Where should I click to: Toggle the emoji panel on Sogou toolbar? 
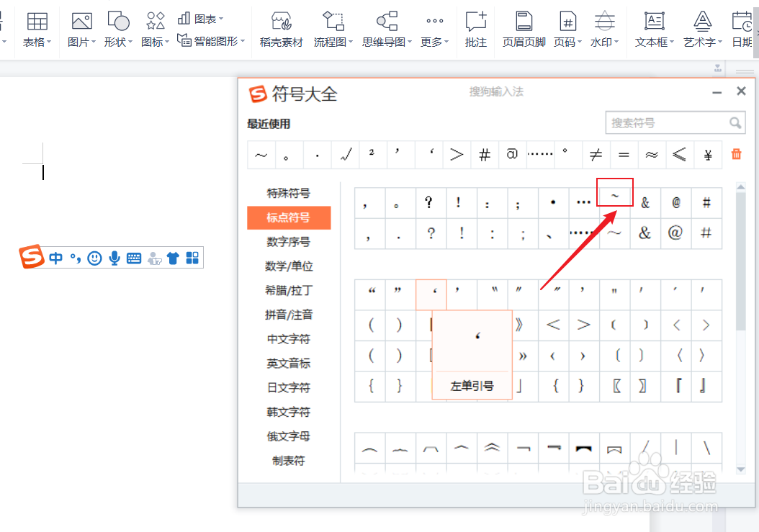pos(94,257)
